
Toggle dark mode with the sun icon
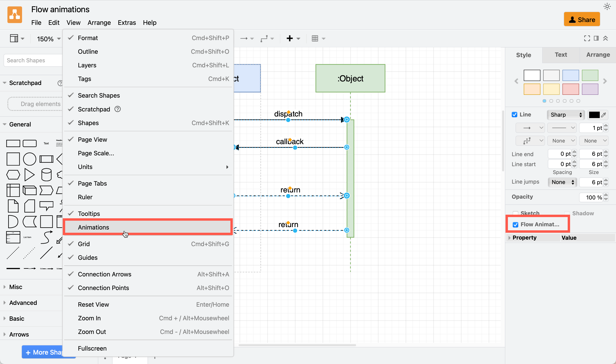point(607,6)
